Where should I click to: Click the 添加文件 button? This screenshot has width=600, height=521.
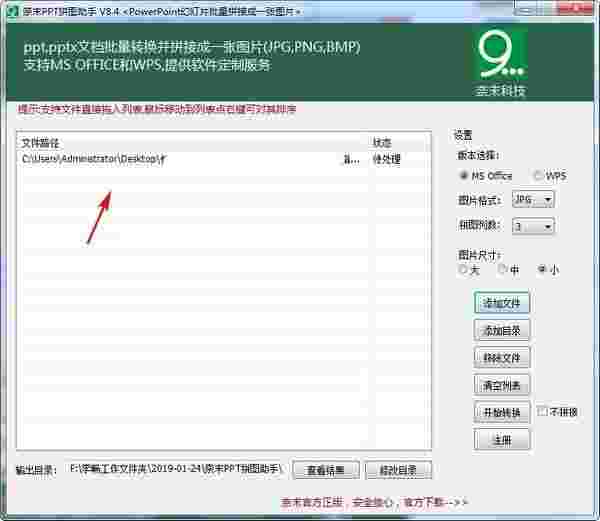(x=502, y=303)
